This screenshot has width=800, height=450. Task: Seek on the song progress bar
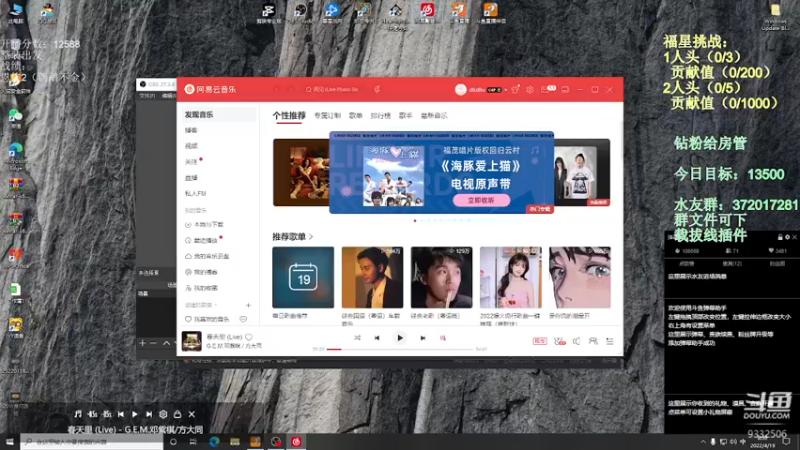pyautogui.click(x=401, y=349)
